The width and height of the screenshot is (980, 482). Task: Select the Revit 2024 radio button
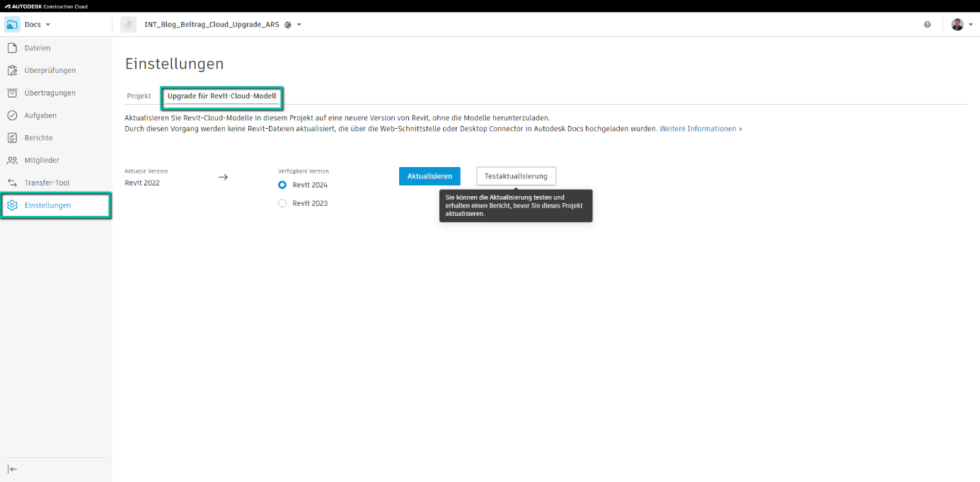282,184
